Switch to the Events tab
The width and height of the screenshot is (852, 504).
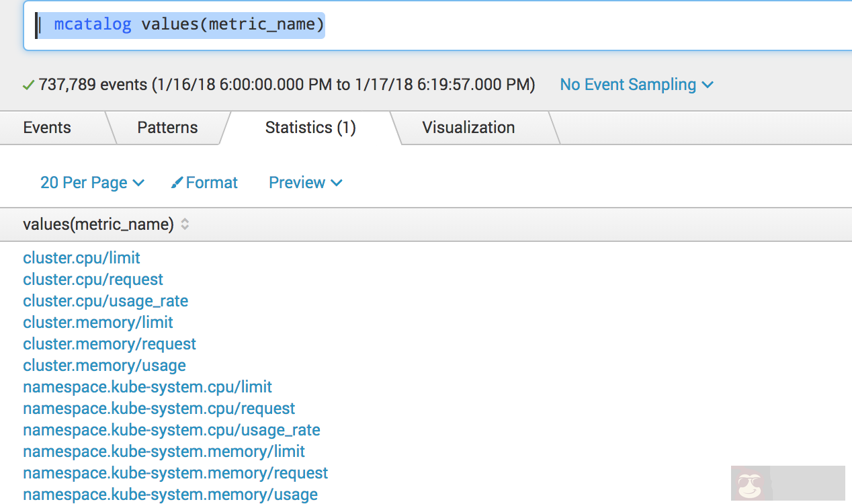[x=46, y=127]
